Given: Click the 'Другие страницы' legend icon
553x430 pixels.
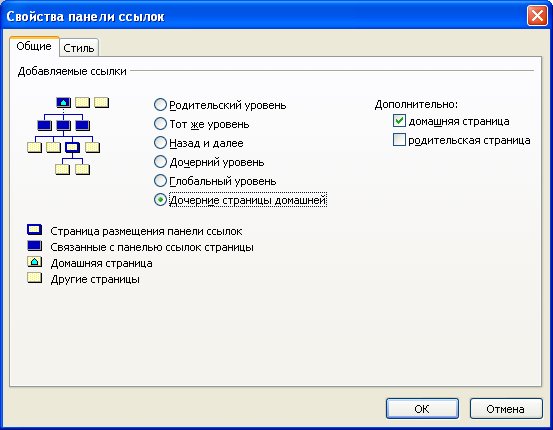Looking at the screenshot, I should 35,278.
